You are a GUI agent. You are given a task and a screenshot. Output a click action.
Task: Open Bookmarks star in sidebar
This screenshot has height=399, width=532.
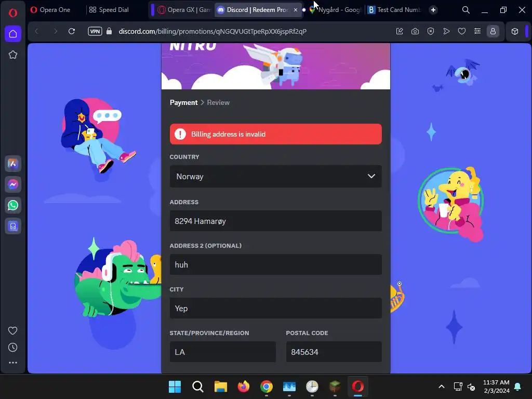coord(13,55)
